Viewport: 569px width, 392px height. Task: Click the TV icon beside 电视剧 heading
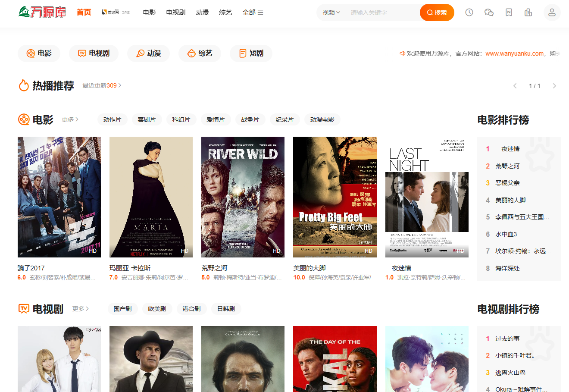pos(24,309)
